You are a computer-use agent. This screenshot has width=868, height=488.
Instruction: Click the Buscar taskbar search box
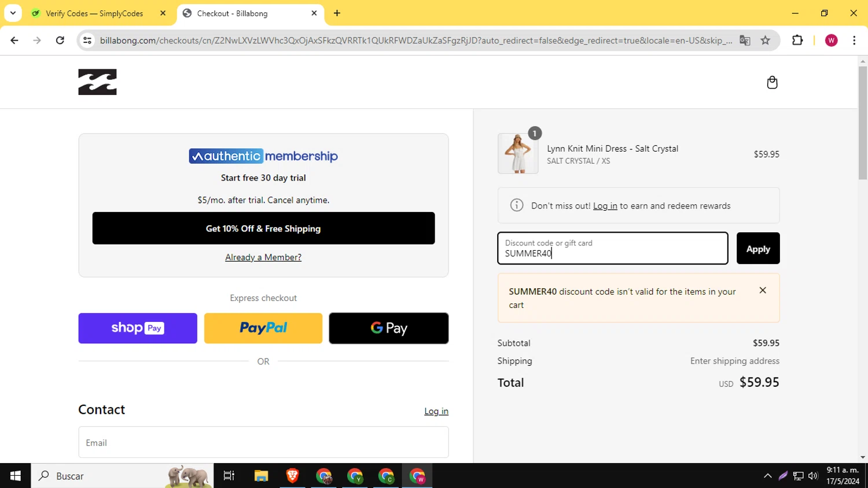pos(122,476)
